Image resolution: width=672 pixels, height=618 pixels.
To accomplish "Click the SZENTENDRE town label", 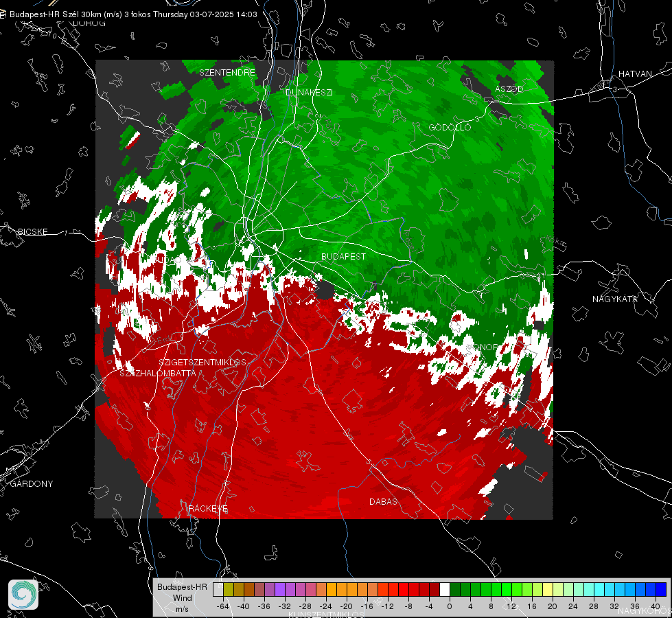I will (x=227, y=73).
